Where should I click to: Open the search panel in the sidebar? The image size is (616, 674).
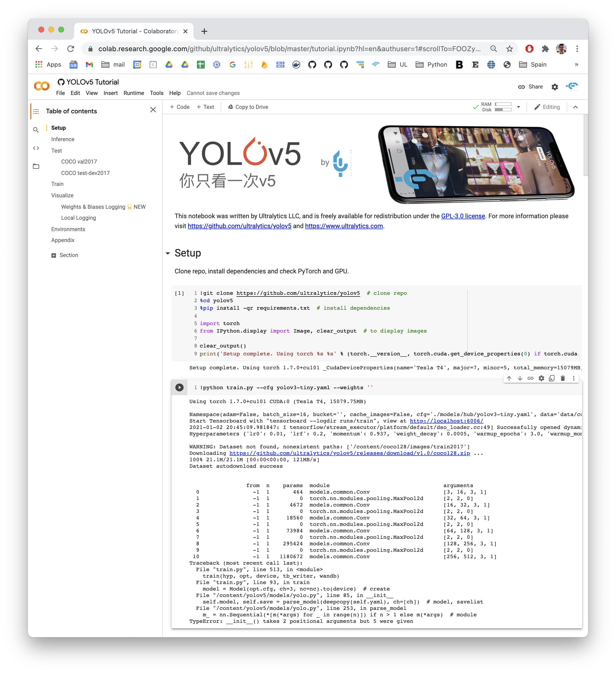(36, 129)
